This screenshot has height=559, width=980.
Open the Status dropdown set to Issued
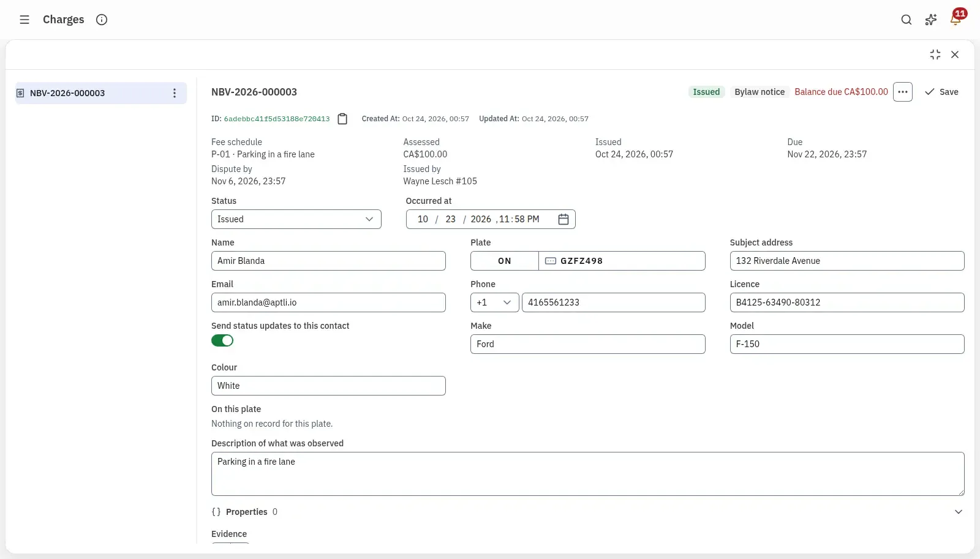(x=296, y=219)
